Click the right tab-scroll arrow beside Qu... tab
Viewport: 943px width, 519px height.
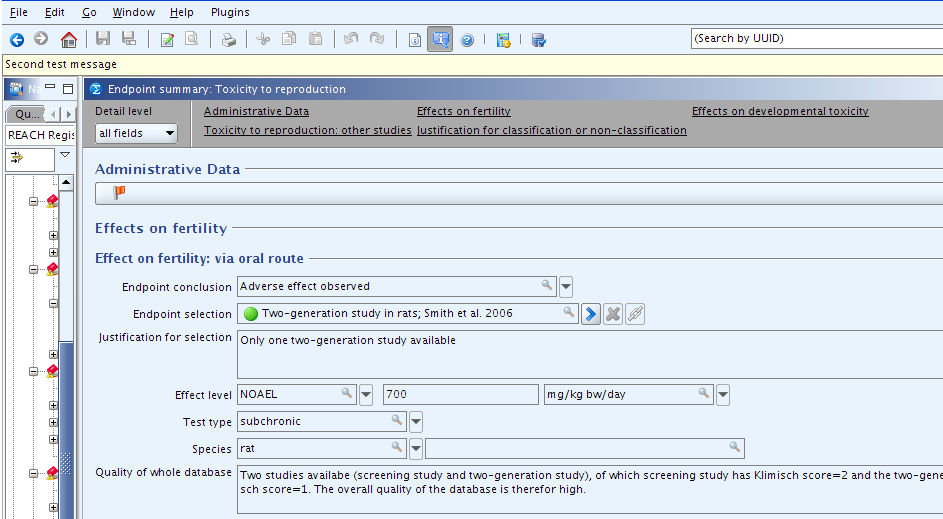[69, 114]
